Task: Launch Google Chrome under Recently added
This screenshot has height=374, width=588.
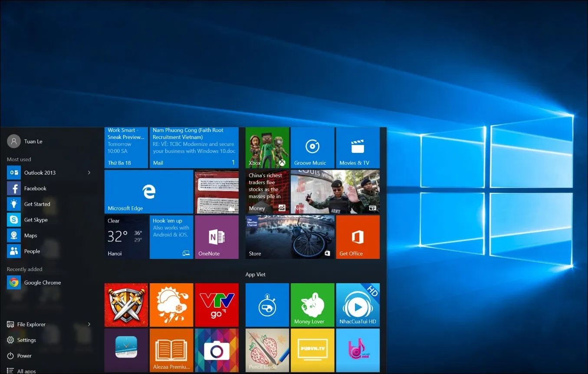Action: 42,282
